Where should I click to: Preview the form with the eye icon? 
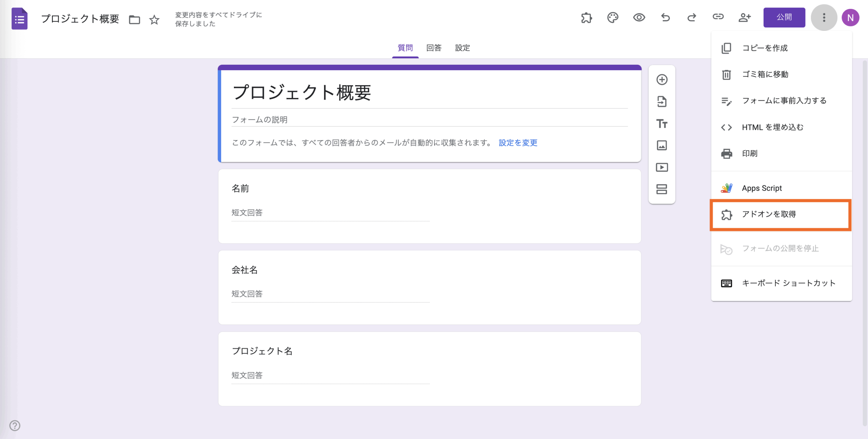coord(639,18)
